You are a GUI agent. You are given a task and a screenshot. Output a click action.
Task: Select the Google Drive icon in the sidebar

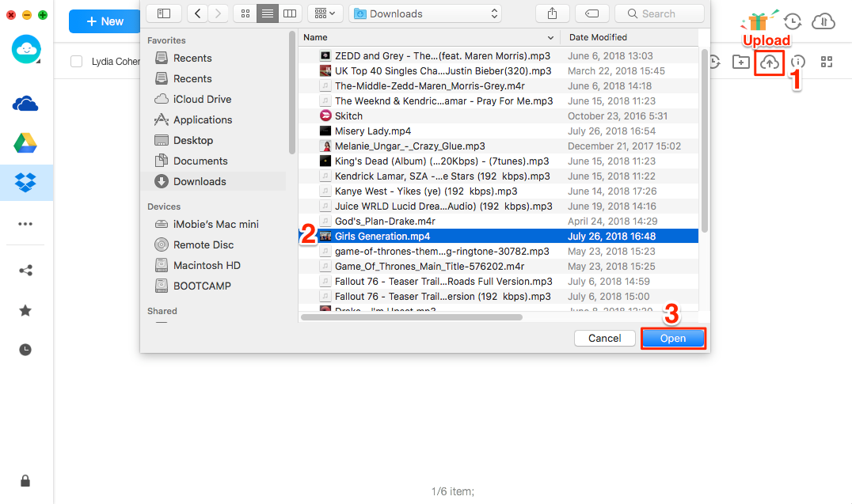click(26, 143)
